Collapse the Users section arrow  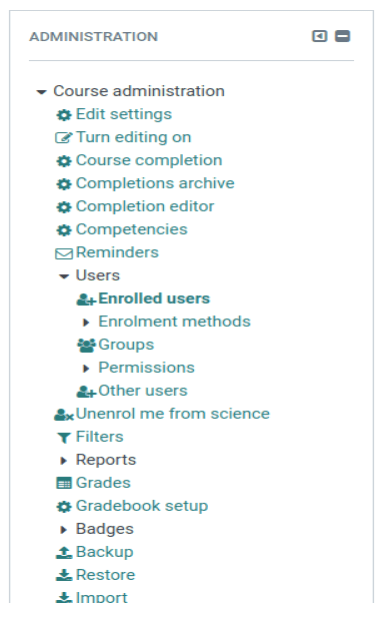pyautogui.click(x=64, y=276)
